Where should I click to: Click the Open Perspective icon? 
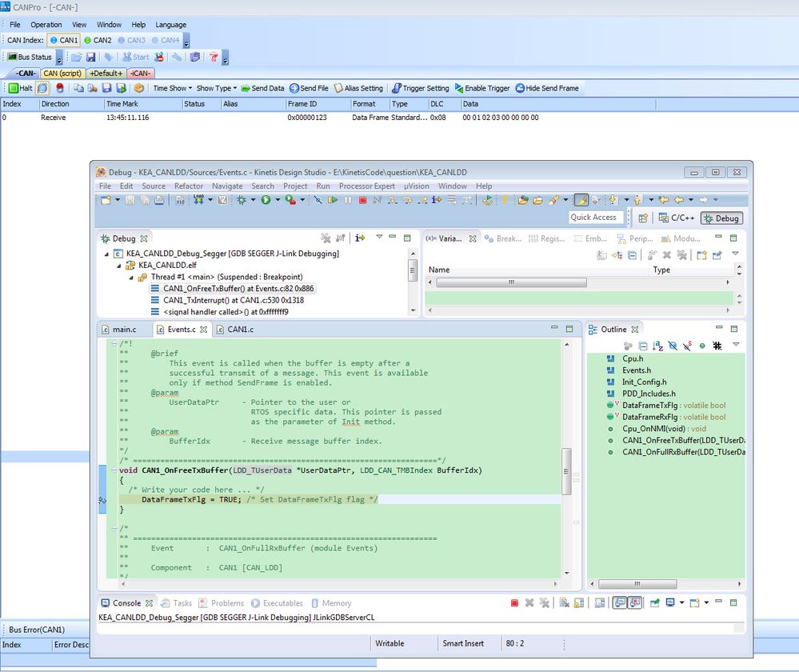point(643,218)
